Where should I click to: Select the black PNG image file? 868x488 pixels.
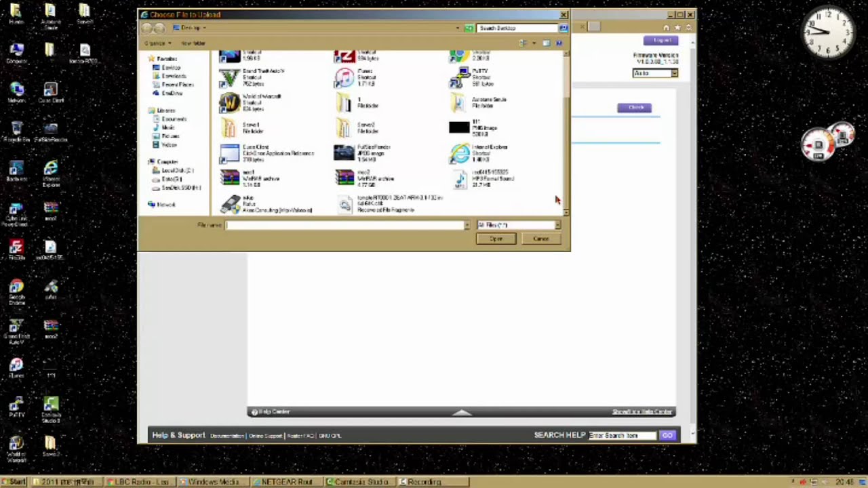(473, 127)
